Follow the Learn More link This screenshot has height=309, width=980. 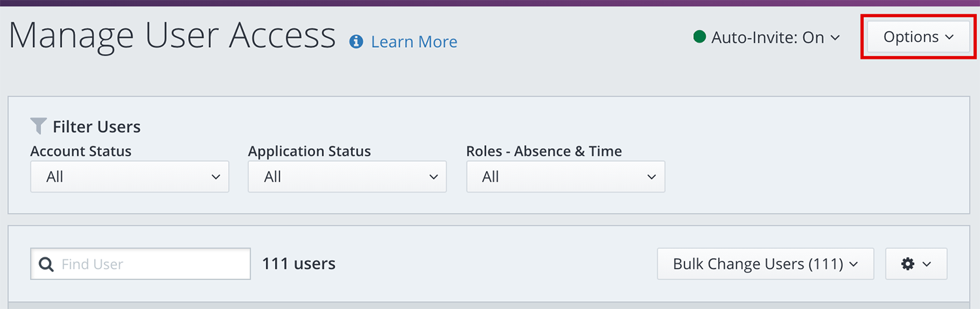point(414,42)
